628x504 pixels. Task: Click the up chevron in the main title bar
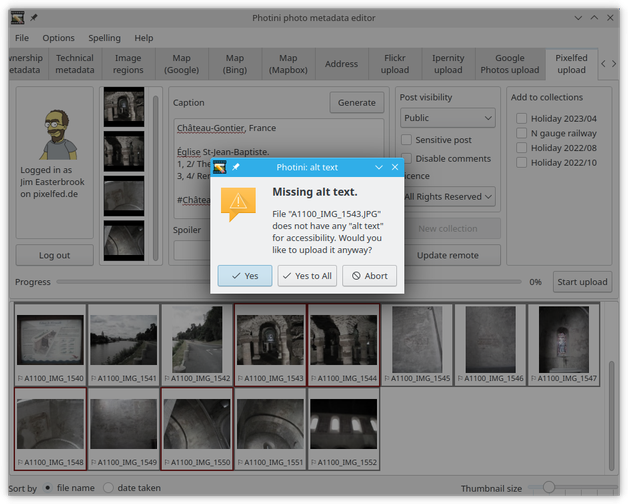[x=594, y=18]
